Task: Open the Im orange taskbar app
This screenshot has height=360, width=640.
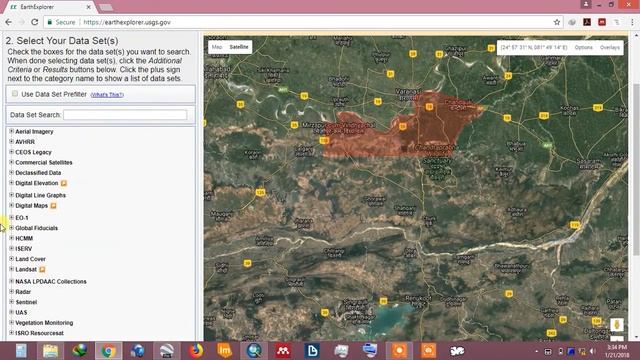Action: click(224, 351)
